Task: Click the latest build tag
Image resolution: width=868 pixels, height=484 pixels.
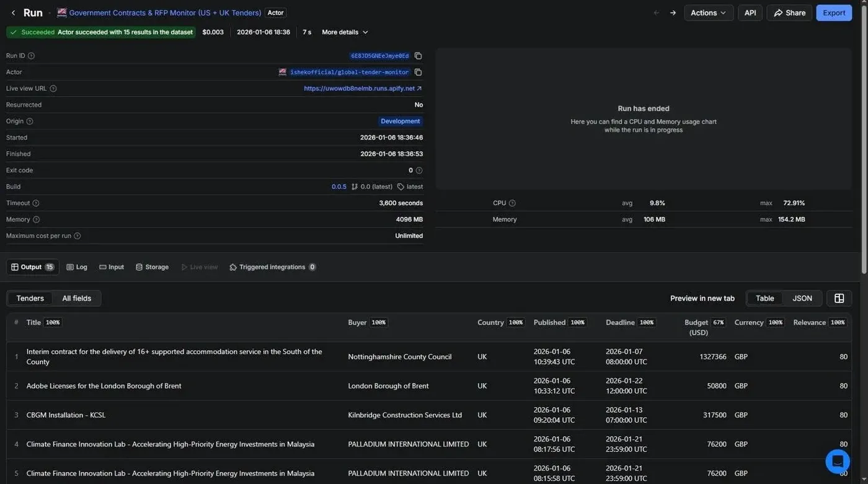Action: pos(410,187)
